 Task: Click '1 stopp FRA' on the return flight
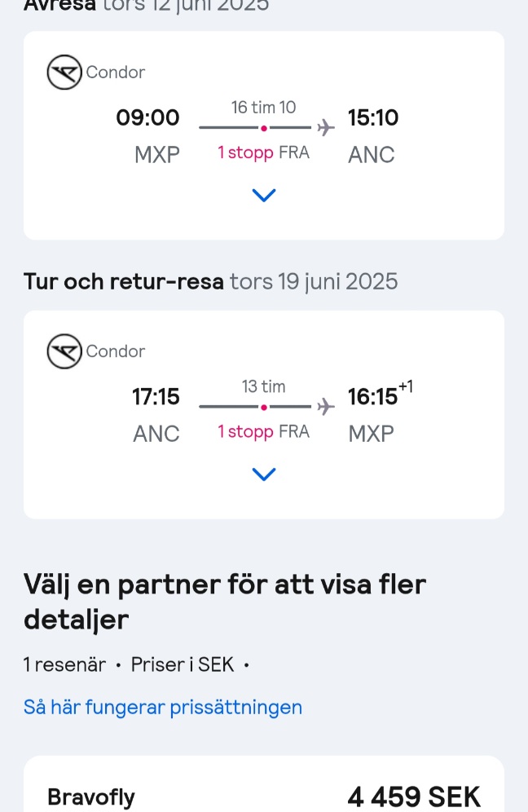tap(263, 432)
